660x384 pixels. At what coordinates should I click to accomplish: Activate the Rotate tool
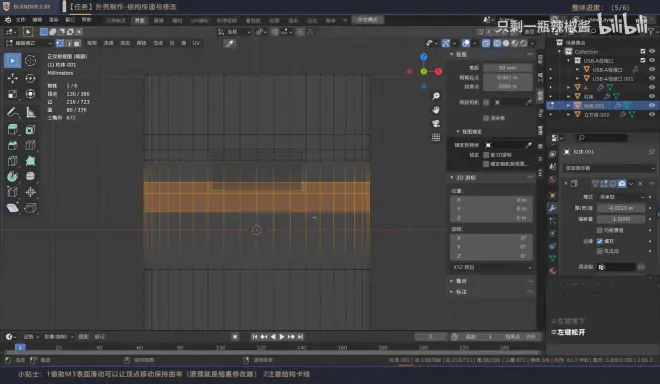30,78
